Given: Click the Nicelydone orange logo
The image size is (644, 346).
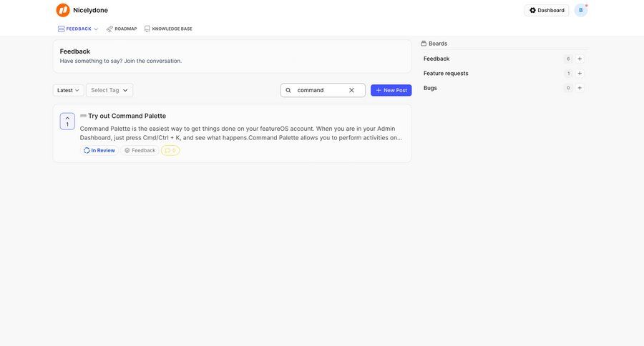Looking at the screenshot, I should coord(63,10).
